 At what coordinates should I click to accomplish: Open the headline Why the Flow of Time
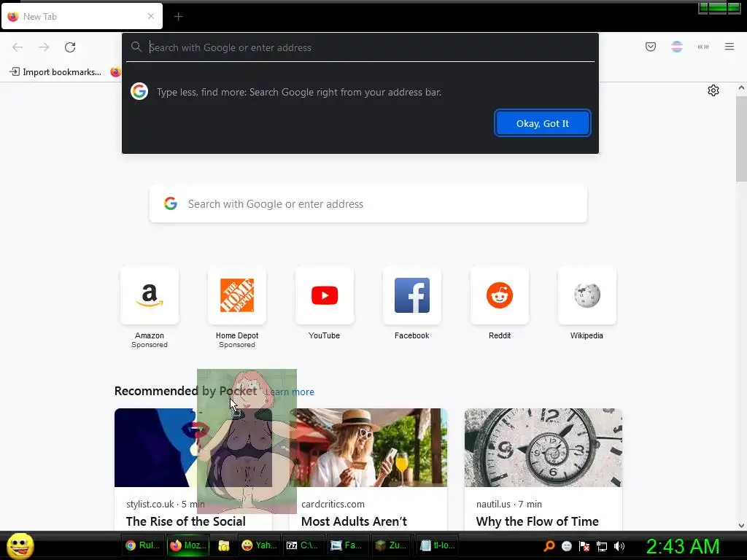(538, 521)
